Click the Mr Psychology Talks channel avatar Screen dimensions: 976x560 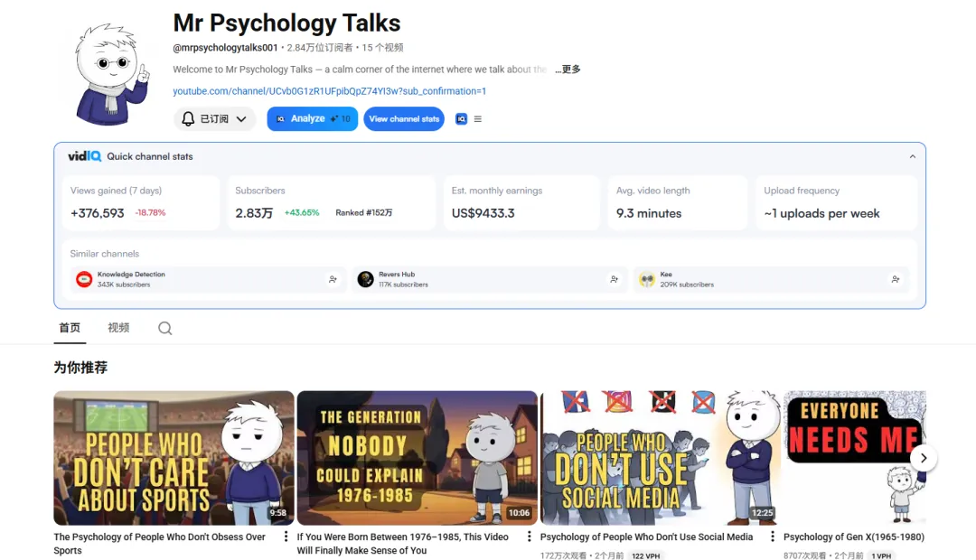pos(111,74)
